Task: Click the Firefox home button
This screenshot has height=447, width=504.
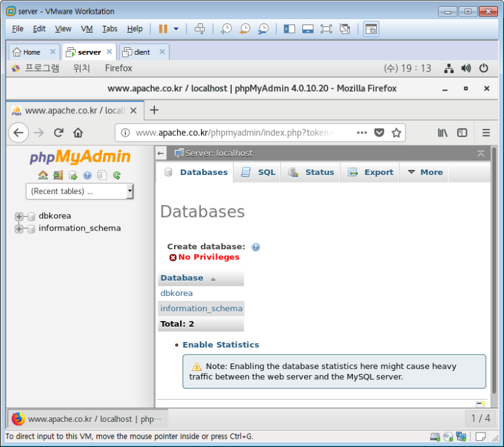Action: (78, 133)
